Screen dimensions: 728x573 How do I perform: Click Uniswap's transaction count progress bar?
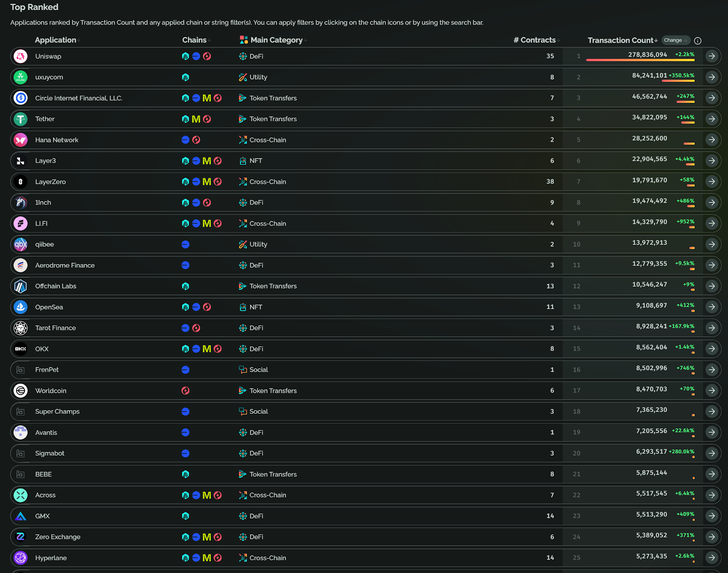pos(640,60)
